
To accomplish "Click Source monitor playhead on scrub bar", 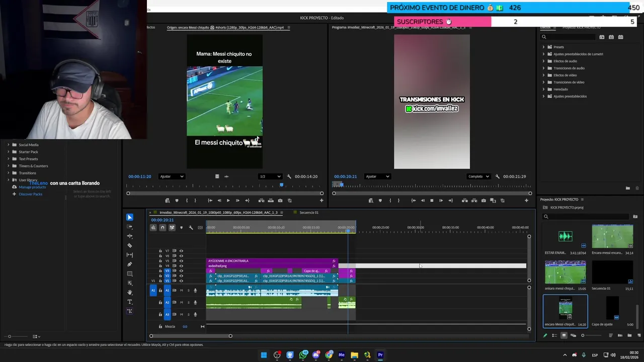I will point(281,185).
